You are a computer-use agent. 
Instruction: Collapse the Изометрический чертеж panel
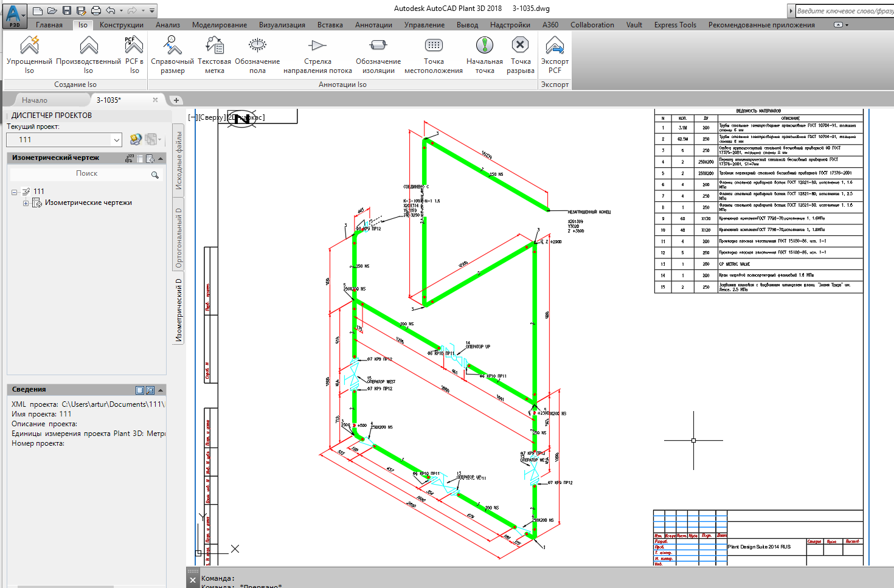coord(161,158)
